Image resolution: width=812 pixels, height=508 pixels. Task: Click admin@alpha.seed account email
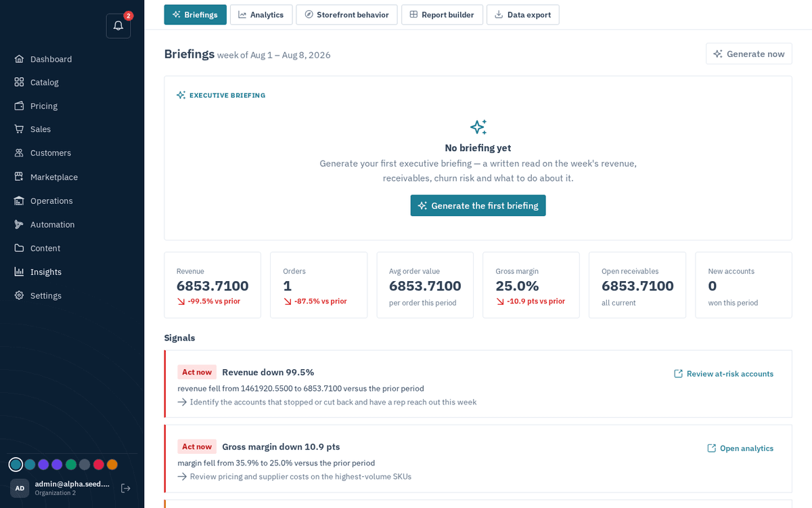coord(72,484)
